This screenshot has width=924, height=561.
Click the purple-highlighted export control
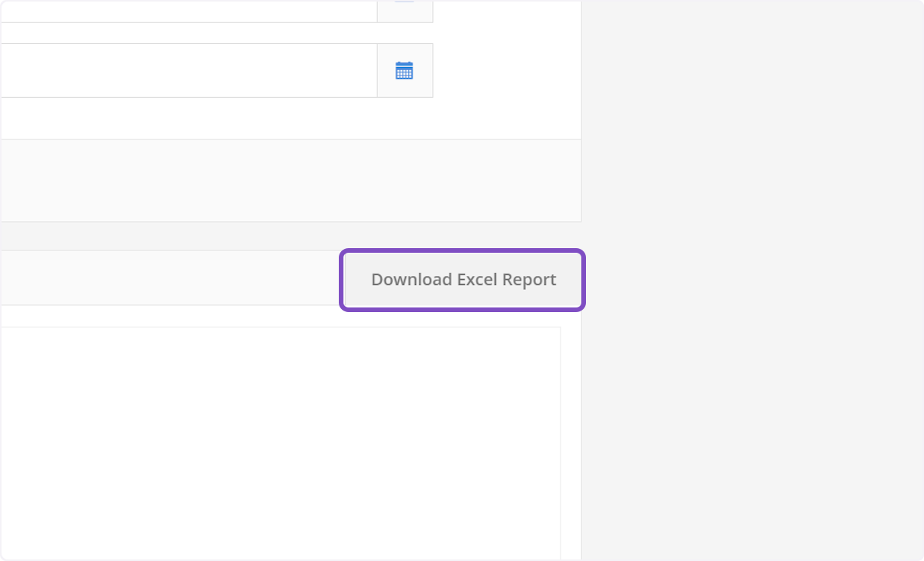click(x=462, y=280)
